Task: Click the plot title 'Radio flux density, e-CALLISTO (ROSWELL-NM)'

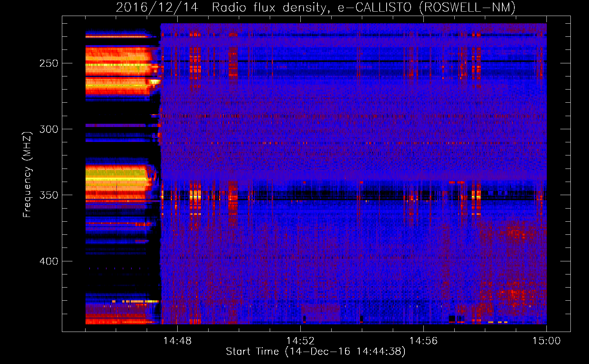Action: pyautogui.click(x=364, y=7)
